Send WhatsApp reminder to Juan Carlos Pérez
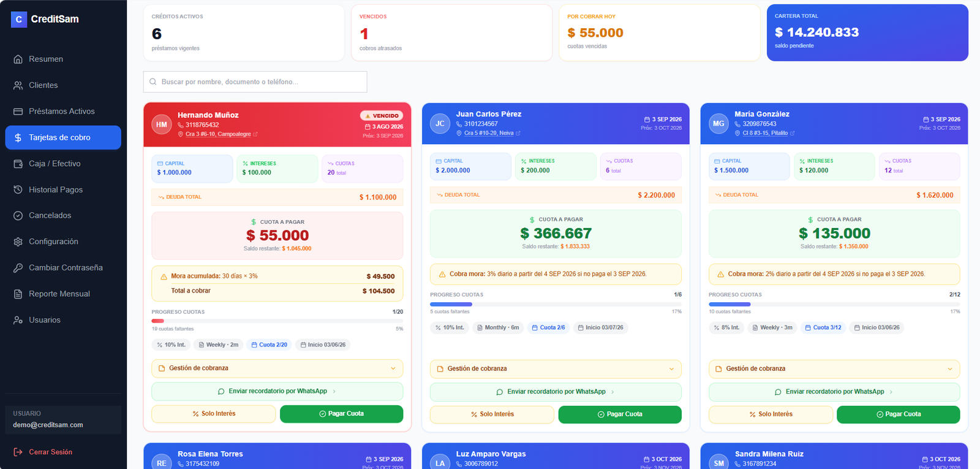 tap(556, 392)
